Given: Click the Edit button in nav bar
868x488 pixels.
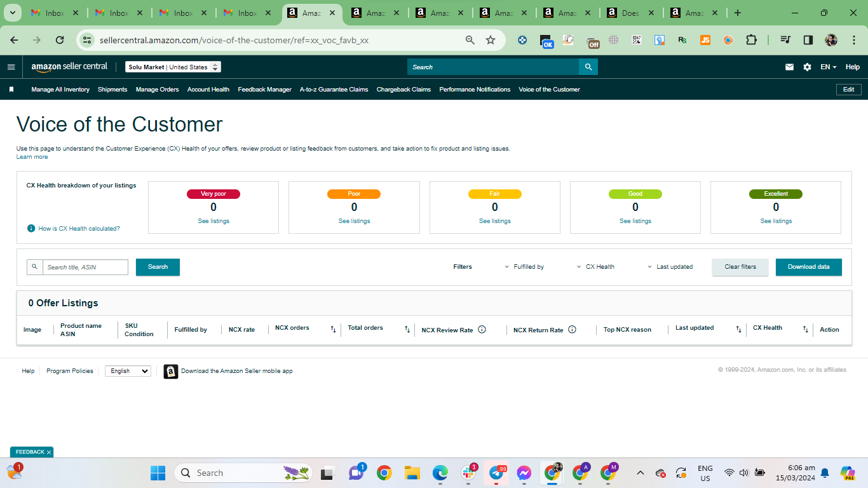Looking at the screenshot, I should pos(848,90).
